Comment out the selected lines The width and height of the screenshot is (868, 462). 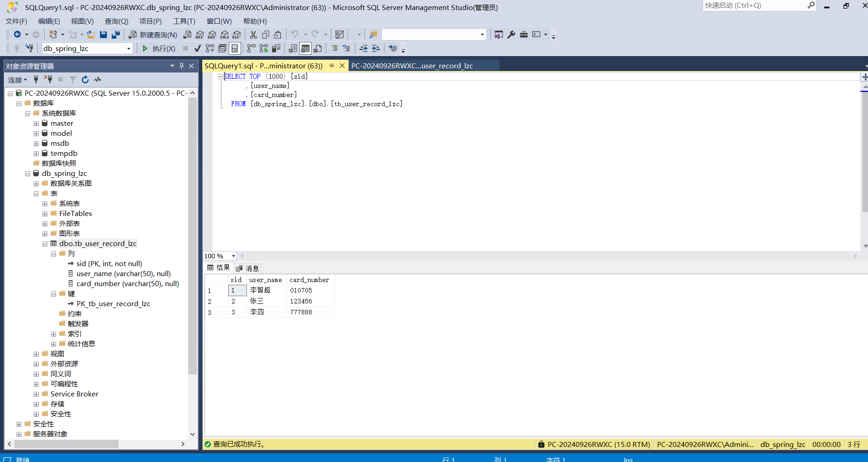[x=334, y=48]
